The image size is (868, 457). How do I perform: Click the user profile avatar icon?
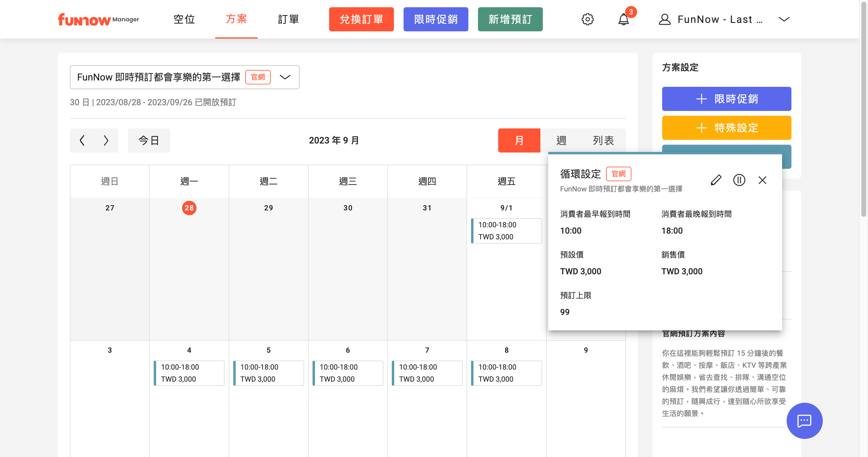tap(665, 19)
